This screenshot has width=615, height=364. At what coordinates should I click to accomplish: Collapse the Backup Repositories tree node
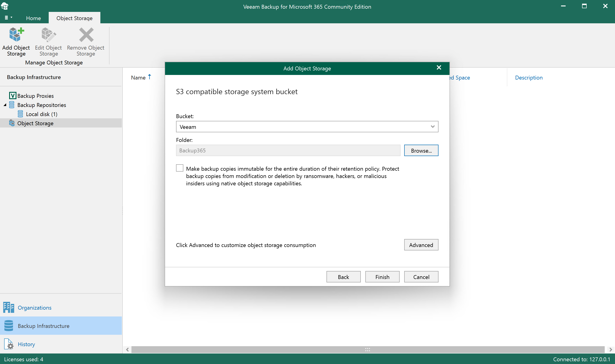coord(5,105)
